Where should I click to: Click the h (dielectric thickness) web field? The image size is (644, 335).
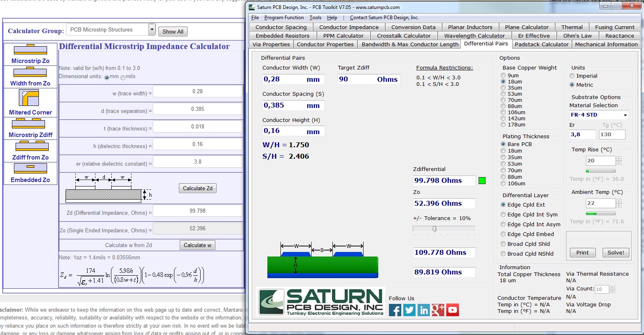click(x=198, y=144)
